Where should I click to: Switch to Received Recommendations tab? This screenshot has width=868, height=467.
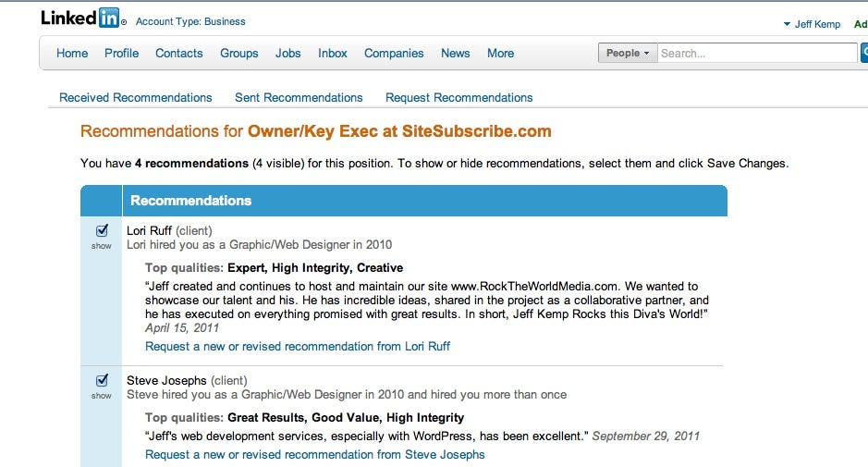click(x=136, y=97)
